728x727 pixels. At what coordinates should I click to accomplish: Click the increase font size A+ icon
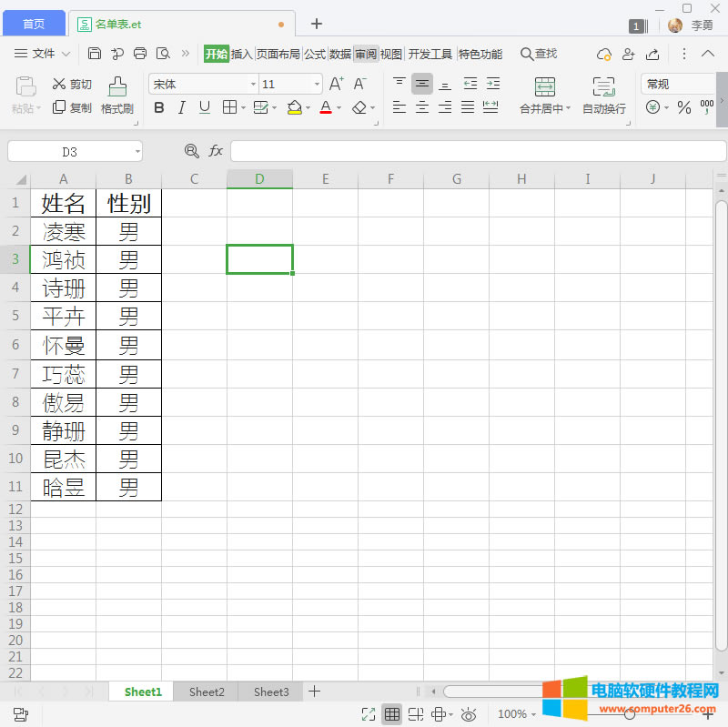point(335,84)
